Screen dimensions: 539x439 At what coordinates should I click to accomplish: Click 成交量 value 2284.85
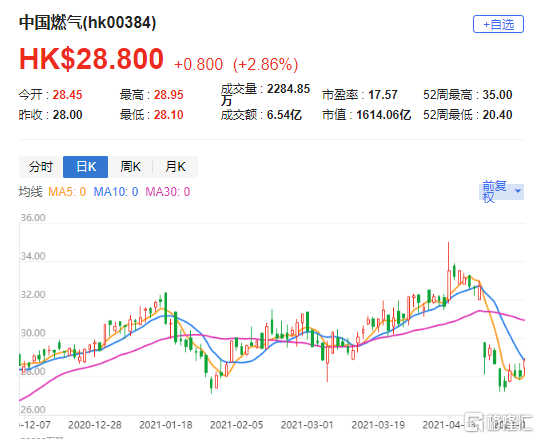pyautogui.click(x=288, y=89)
